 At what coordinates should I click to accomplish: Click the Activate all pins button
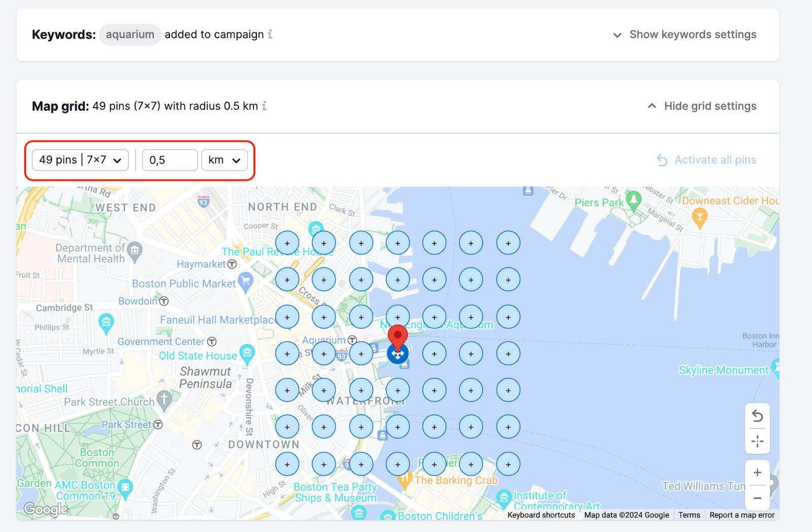716,160
